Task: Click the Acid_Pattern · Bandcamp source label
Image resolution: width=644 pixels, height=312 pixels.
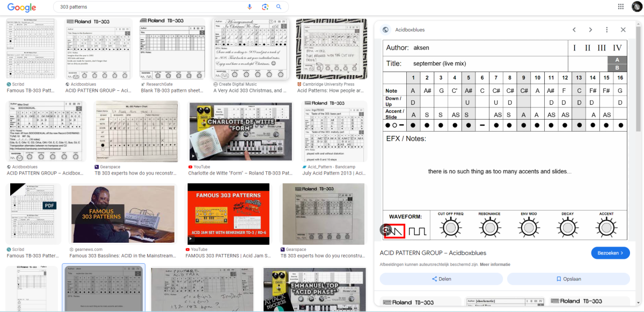Action: click(x=333, y=167)
